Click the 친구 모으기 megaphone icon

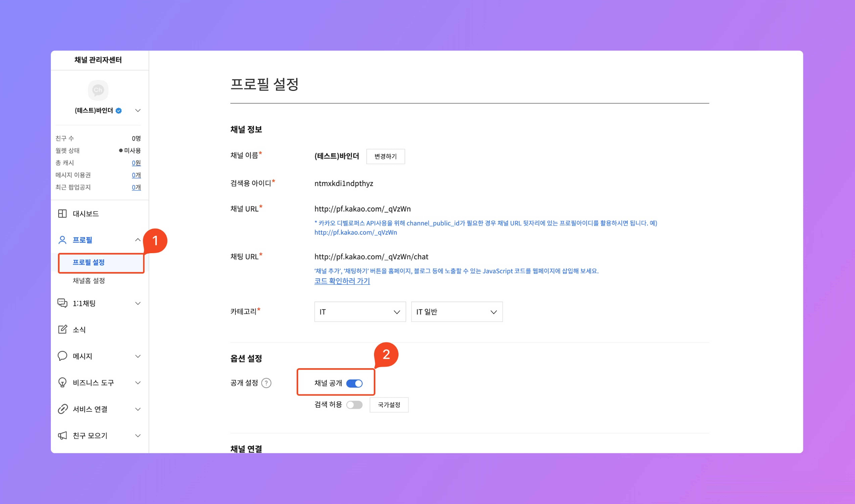pos(62,435)
